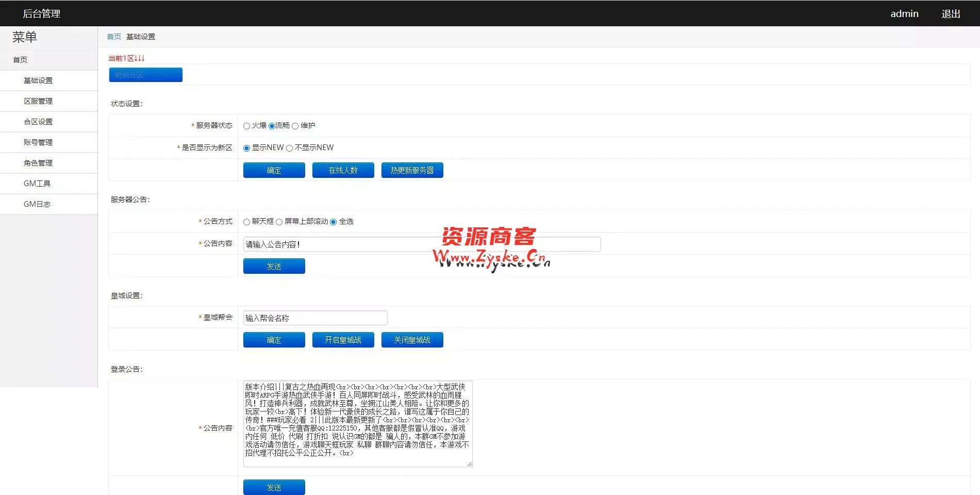
Task: Select 屏幕上部滚动 announcement method
Action: pyautogui.click(x=279, y=222)
